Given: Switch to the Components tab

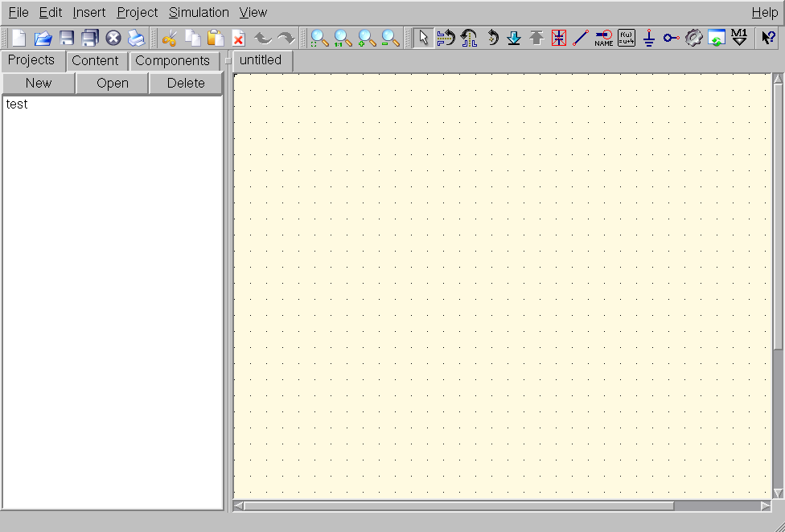Looking at the screenshot, I should (x=172, y=61).
